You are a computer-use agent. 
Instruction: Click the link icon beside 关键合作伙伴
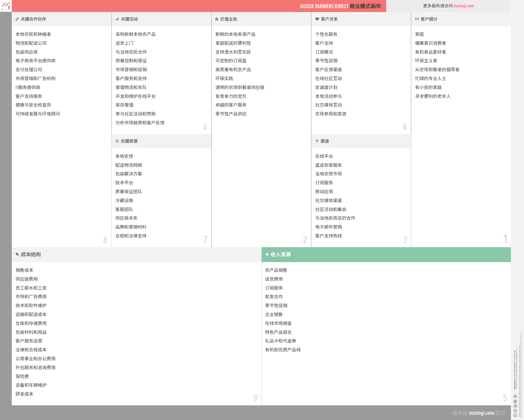coord(17,19)
